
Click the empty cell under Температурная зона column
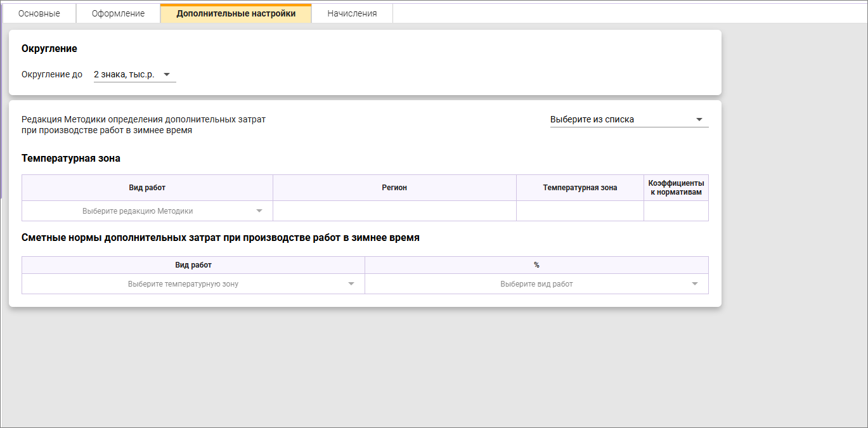pos(580,211)
